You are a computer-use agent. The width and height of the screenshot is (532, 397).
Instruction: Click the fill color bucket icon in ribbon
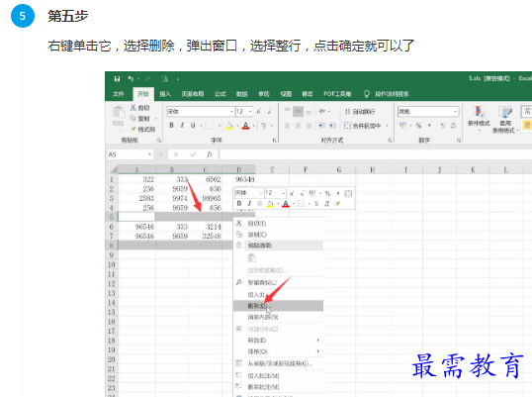[229, 126]
